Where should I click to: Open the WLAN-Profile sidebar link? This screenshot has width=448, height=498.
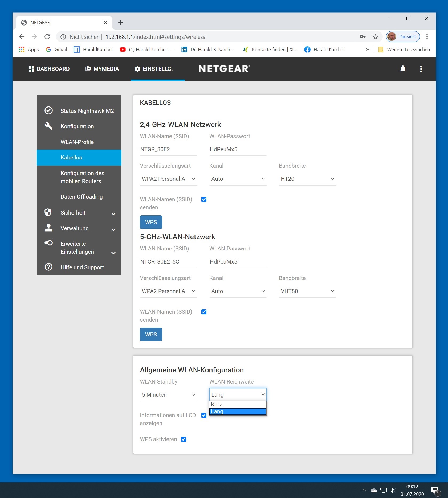77,142
